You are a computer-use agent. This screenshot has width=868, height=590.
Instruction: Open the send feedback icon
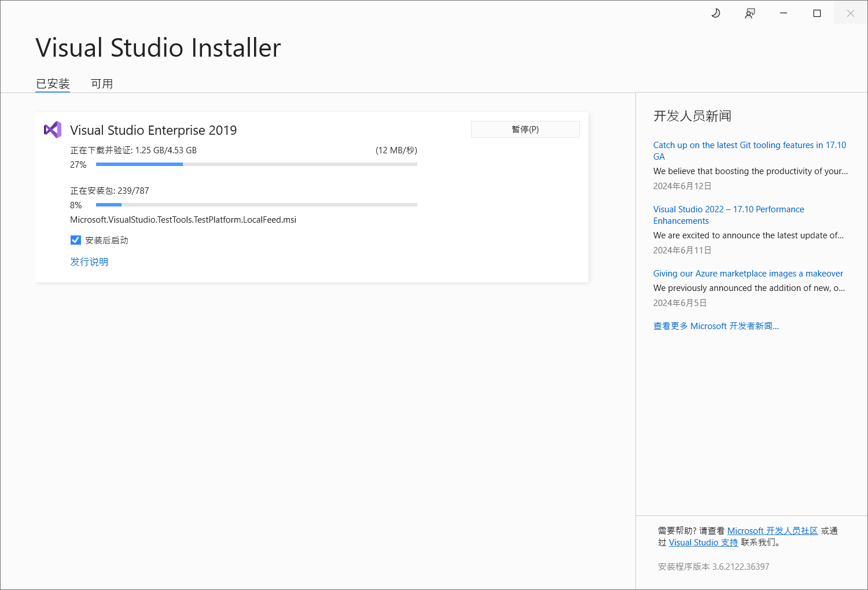tap(750, 13)
